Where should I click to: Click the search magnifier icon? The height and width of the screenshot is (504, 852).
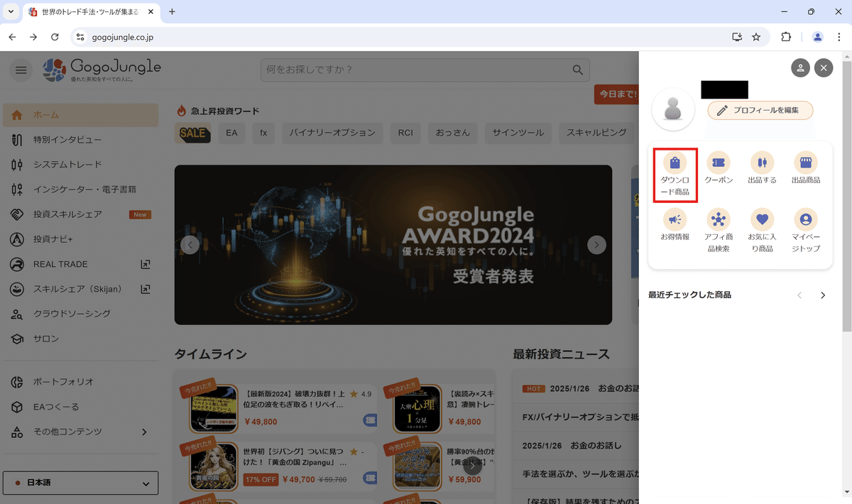click(x=578, y=70)
